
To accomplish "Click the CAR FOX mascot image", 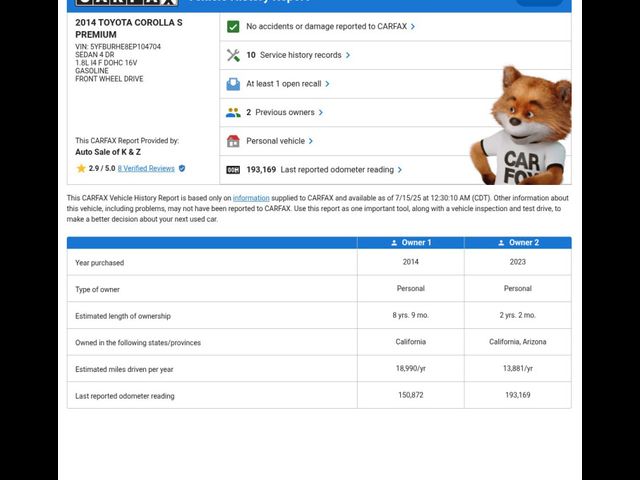I will pos(522,125).
